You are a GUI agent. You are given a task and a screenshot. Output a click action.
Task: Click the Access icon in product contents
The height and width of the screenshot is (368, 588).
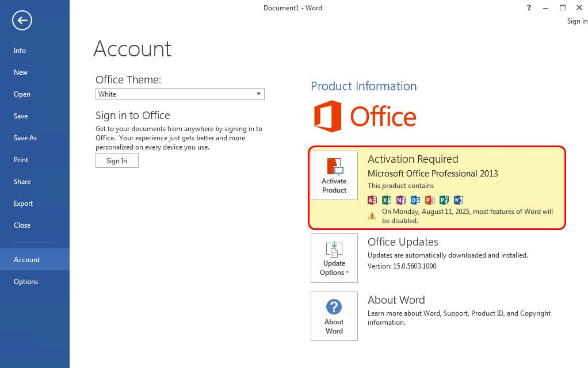(x=372, y=200)
